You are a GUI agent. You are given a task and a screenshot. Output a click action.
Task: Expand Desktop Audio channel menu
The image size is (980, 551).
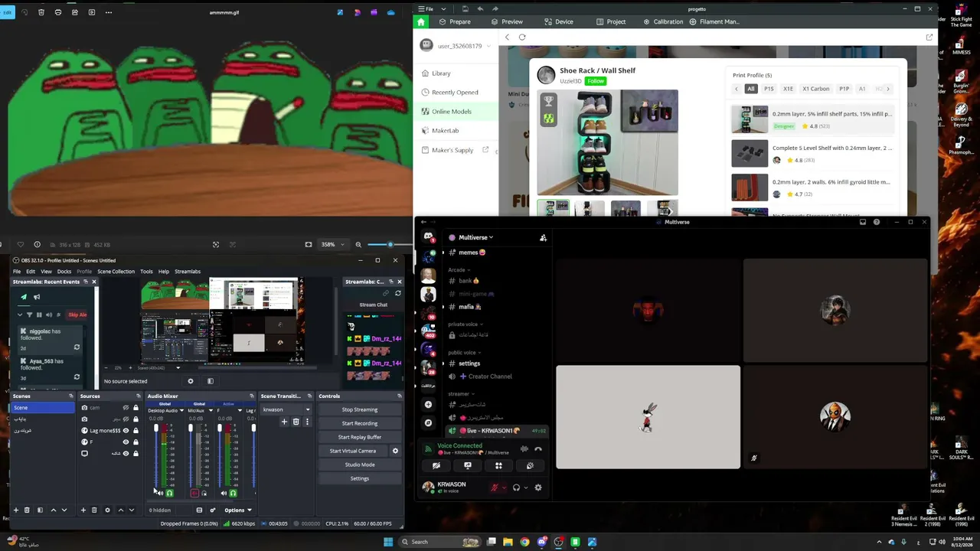tap(181, 411)
